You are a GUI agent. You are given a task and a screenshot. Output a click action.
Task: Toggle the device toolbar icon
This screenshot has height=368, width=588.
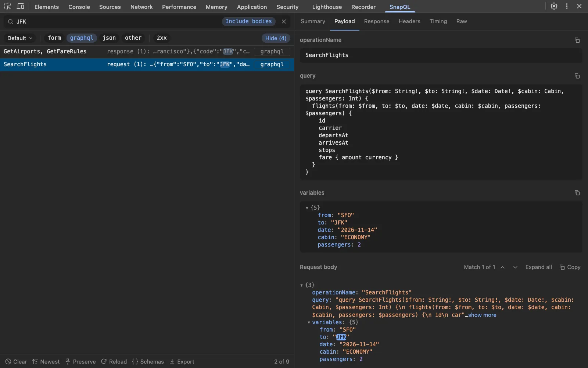tap(21, 6)
